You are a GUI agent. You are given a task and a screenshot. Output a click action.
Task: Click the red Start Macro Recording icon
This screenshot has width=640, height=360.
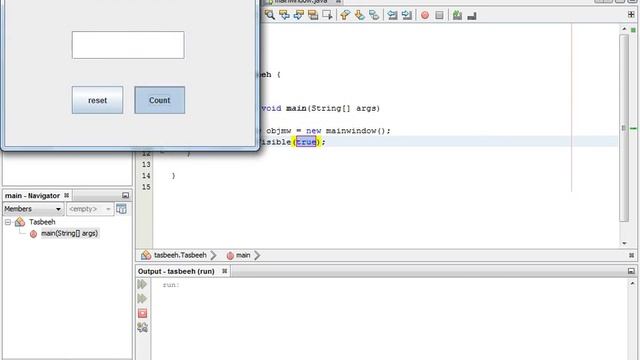pos(425,15)
